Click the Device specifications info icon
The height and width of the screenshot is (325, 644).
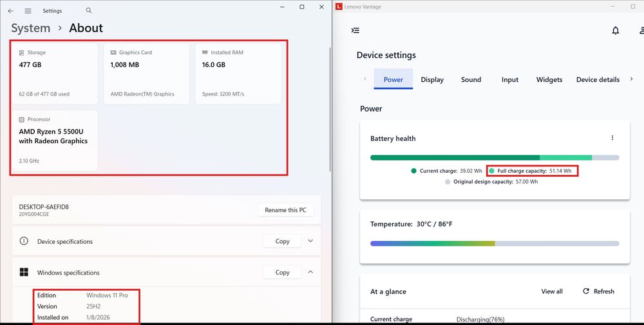pos(24,241)
